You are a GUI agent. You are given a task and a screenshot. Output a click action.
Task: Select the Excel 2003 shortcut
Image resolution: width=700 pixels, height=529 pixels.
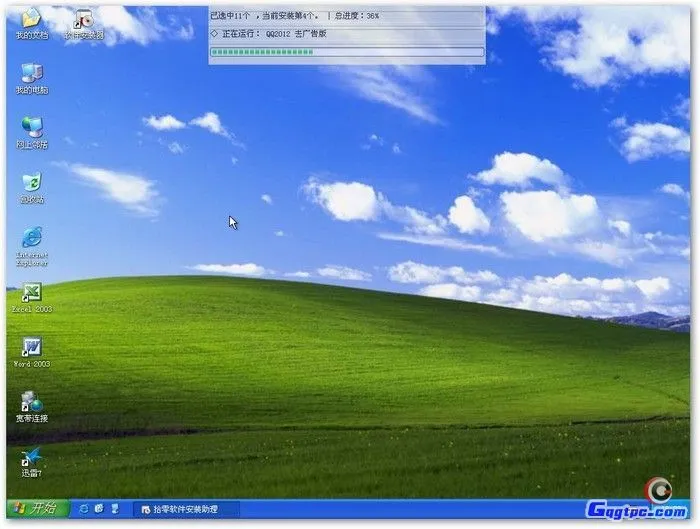(x=32, y=297)
